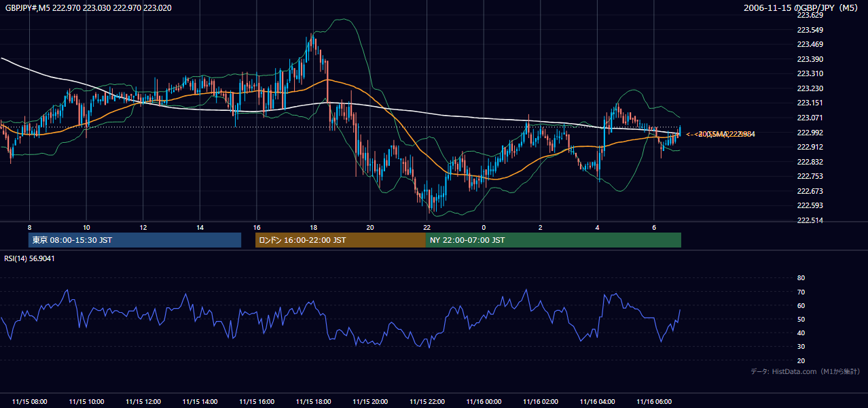Click the 11/16 00:00 bottom date label
The image size is (868, 408).
point(484,402)
